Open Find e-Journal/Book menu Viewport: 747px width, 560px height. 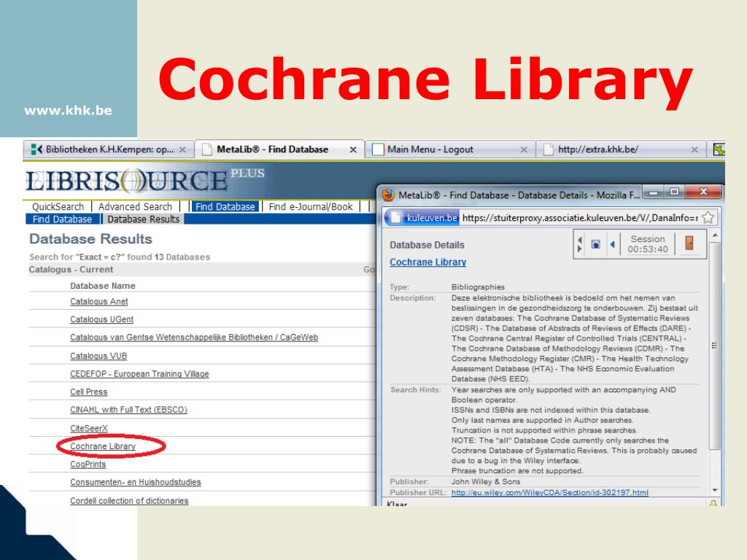click(x=311, y=206)
